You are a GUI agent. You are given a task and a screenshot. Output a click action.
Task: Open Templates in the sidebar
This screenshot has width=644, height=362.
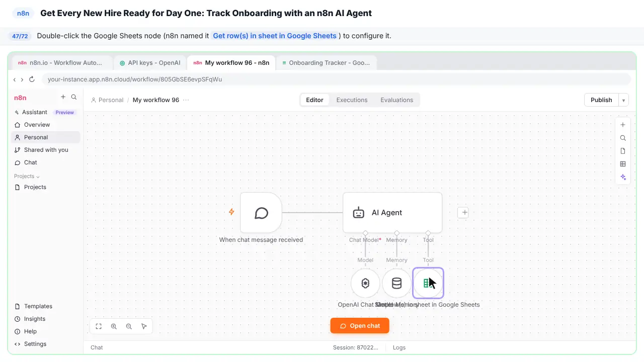(x=38, y=306)
